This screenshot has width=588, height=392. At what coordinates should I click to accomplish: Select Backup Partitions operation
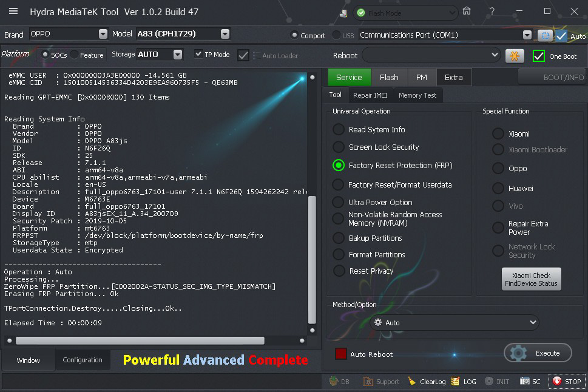338,238
